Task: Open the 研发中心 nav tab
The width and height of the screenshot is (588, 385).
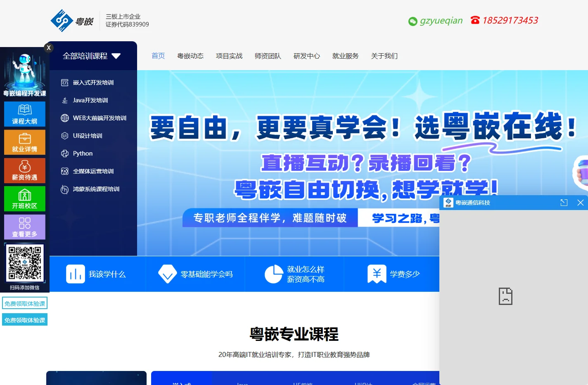Action: tap(307, 56)
